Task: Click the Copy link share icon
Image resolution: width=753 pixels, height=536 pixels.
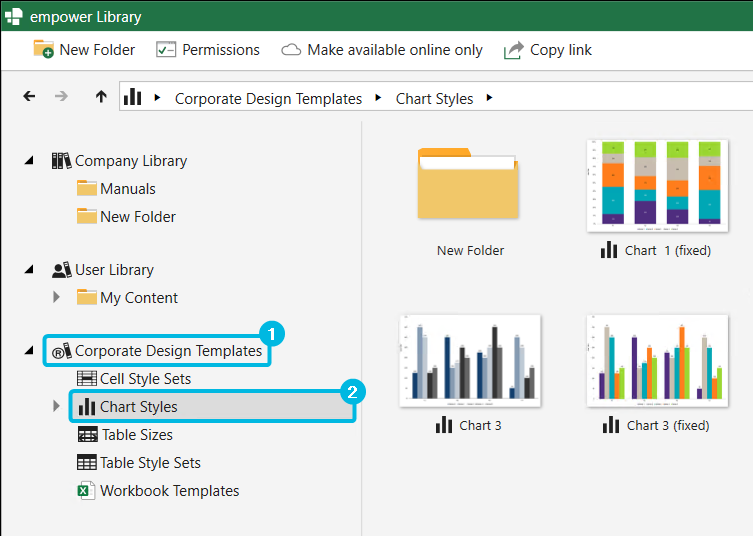Action: coord(514,50)
